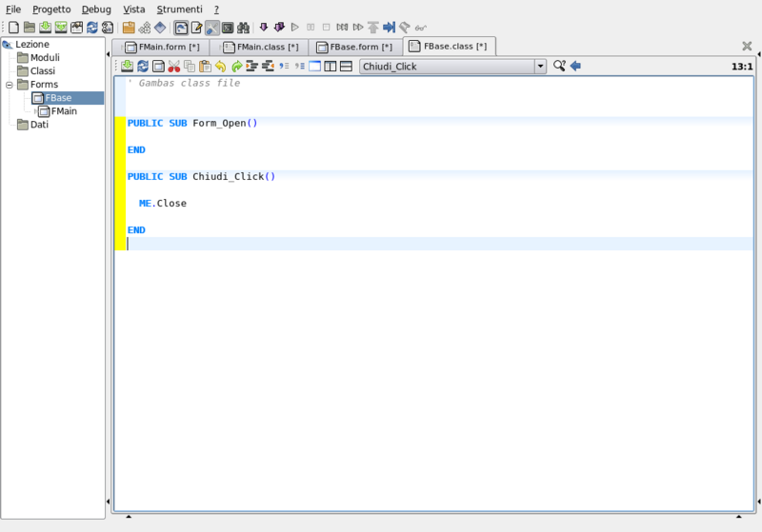Viewport: 762px width, 532px height.
Task: Click the uncomment selection icon
Action: [299, 66]
